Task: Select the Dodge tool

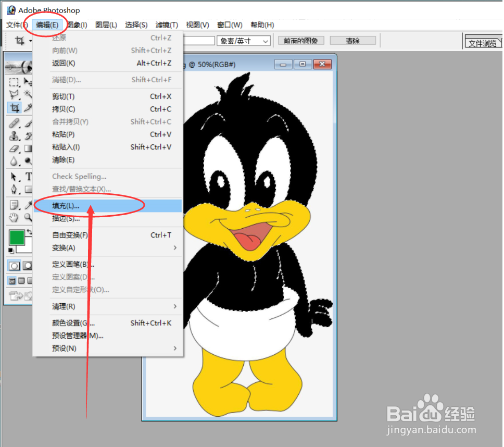Action: (28, 161)
